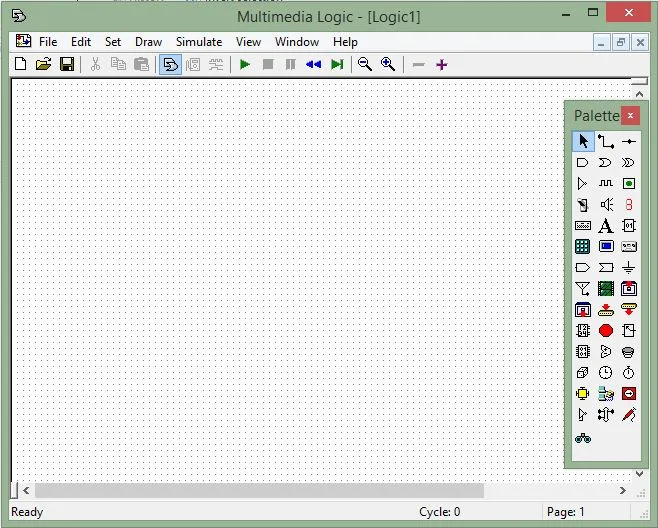
Task: Select the Y-shaped funnel selector component
Action: point(582,289)
